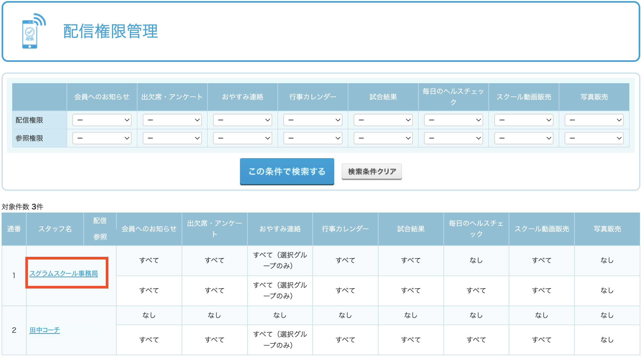The image size is (644, 360).
Task: Click the results table おやすみ連絡 column header
Action: click(x=280, y=229)
